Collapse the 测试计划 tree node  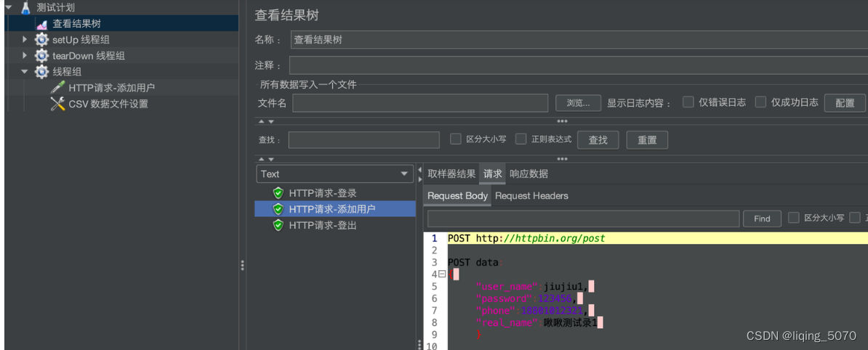click(8, 8)
